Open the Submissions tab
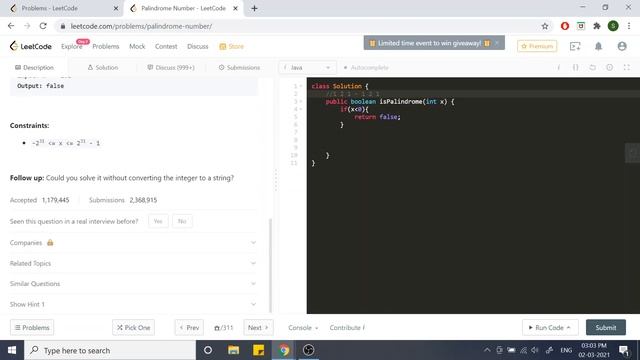Screen dimensions: 640x360 pyautogui.click(x=239, y=67)
